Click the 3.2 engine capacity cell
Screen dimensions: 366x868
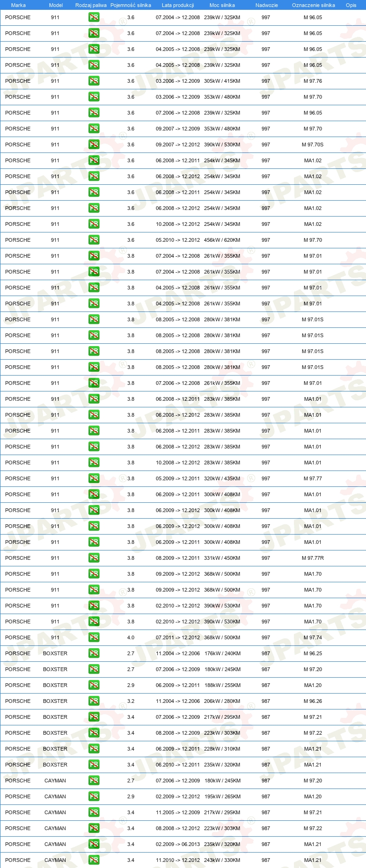tap(131, 701)
